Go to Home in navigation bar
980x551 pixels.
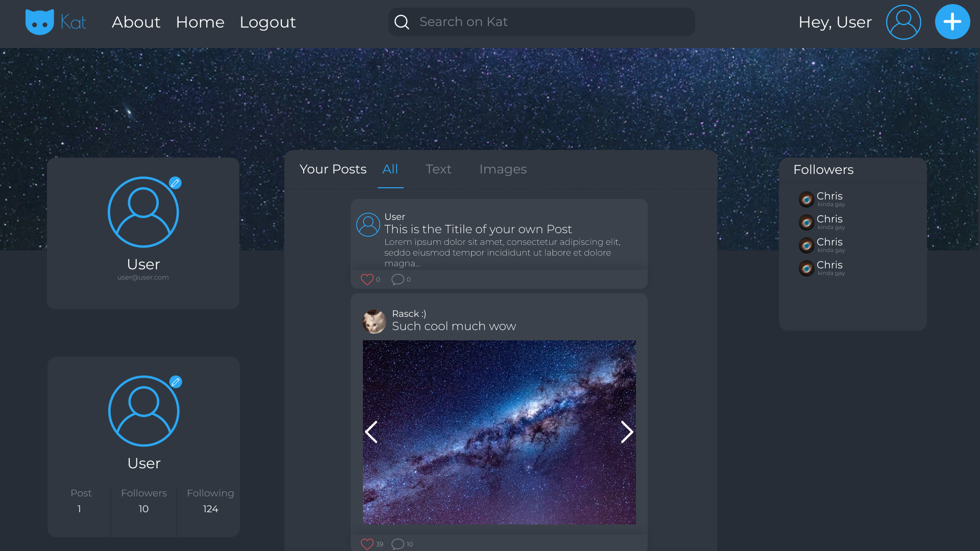200,22
